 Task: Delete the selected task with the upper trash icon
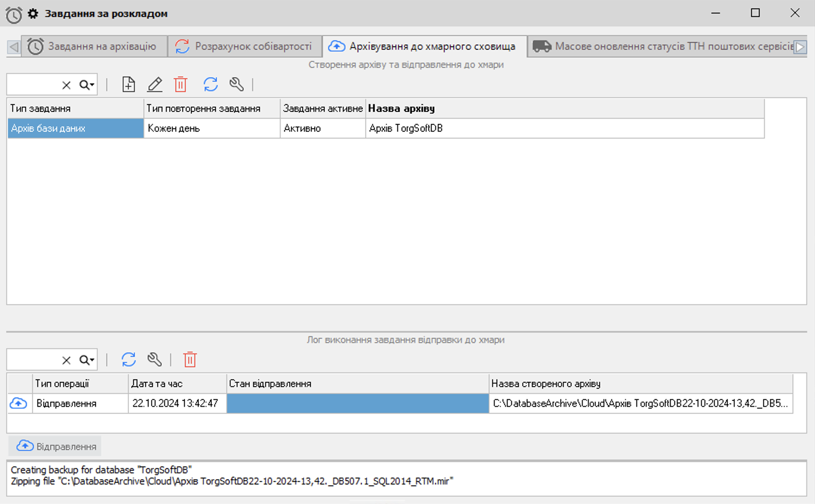tap(180, 85)
